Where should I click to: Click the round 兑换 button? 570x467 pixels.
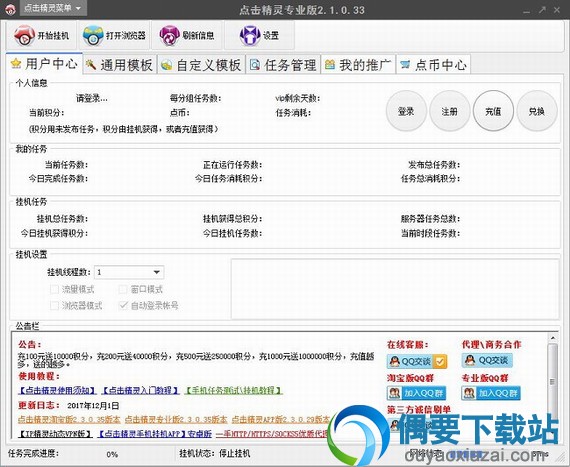(537, 111)
